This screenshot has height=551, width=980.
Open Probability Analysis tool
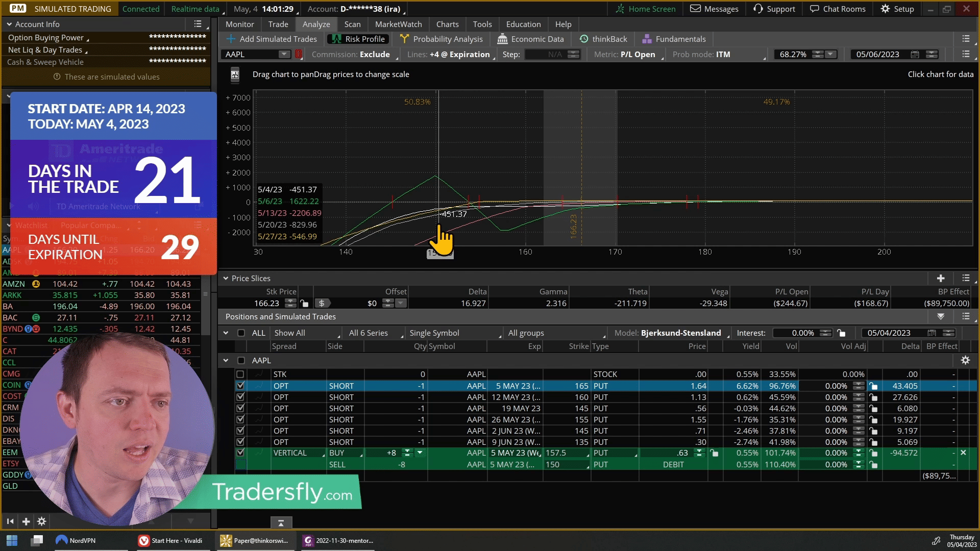pyautogui.click(x=441, y=39)
